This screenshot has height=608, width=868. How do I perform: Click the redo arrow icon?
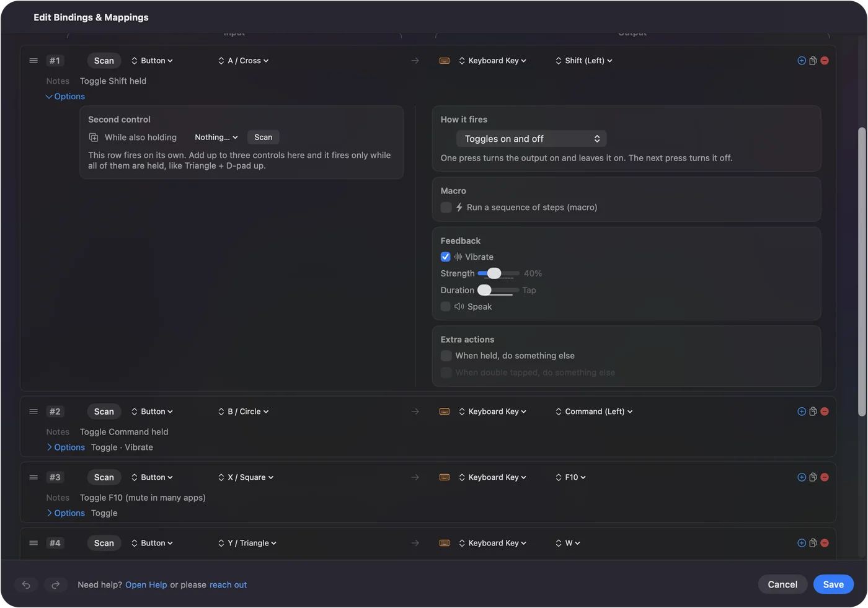click(x=55, y=584)
